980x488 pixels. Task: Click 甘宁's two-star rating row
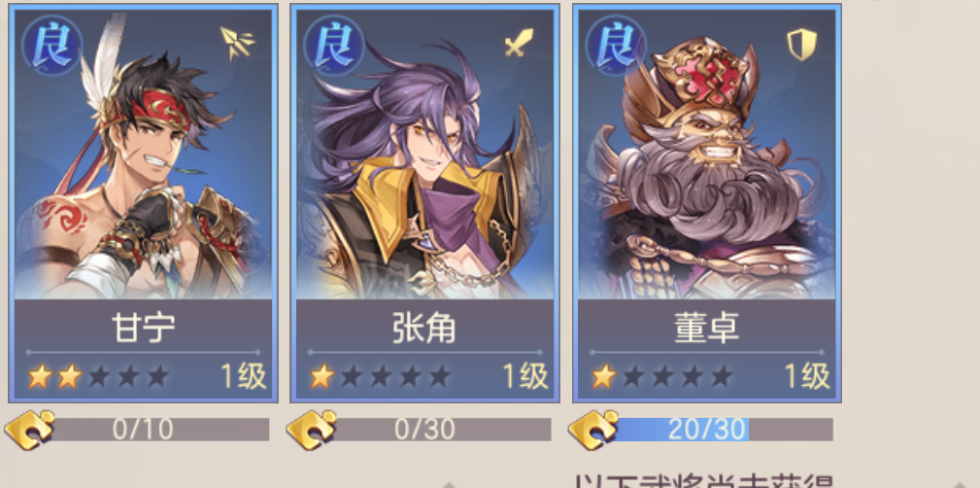pos(99,376)
